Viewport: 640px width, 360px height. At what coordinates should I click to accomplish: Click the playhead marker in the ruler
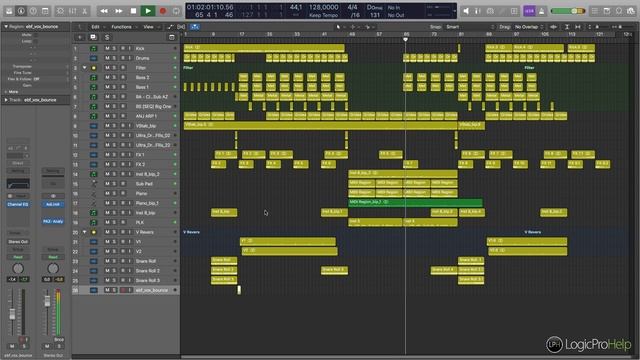[405, 39]
